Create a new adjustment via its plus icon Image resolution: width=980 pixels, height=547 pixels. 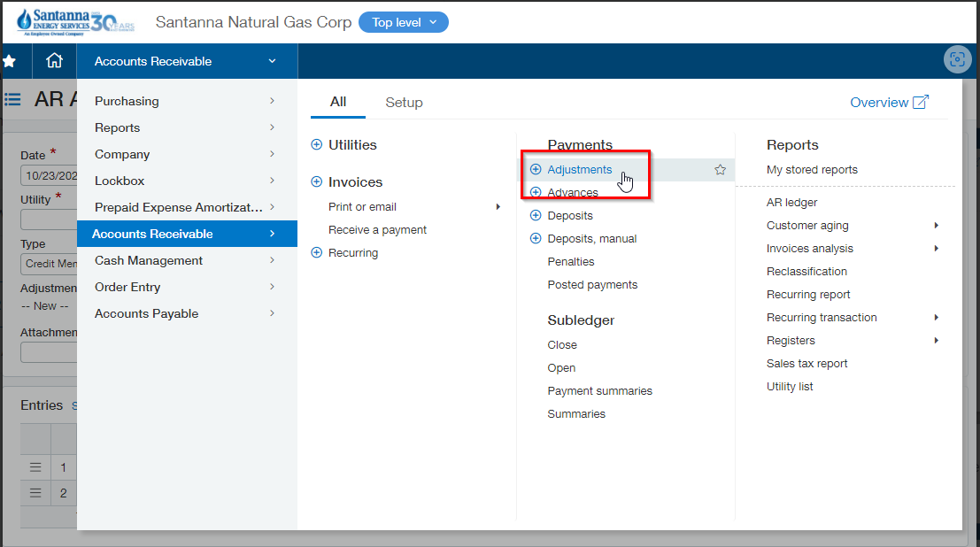tap(535, 169)
